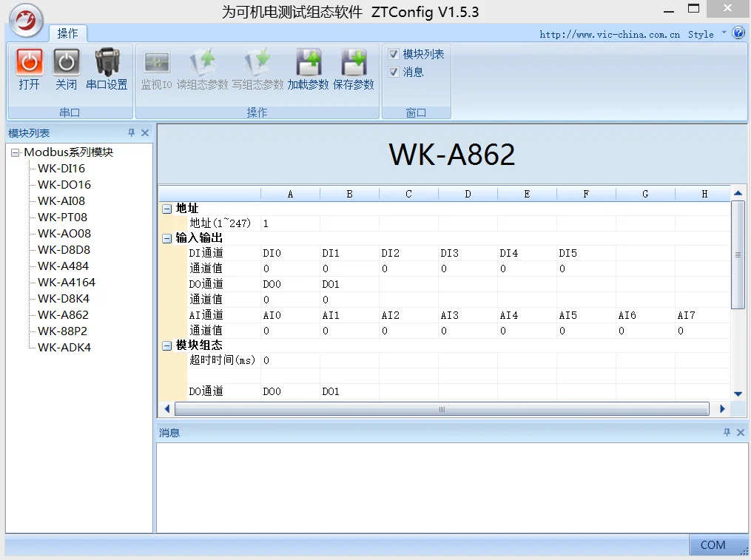
Task: Select WK-ADK4 module
Action: (64, 348)
